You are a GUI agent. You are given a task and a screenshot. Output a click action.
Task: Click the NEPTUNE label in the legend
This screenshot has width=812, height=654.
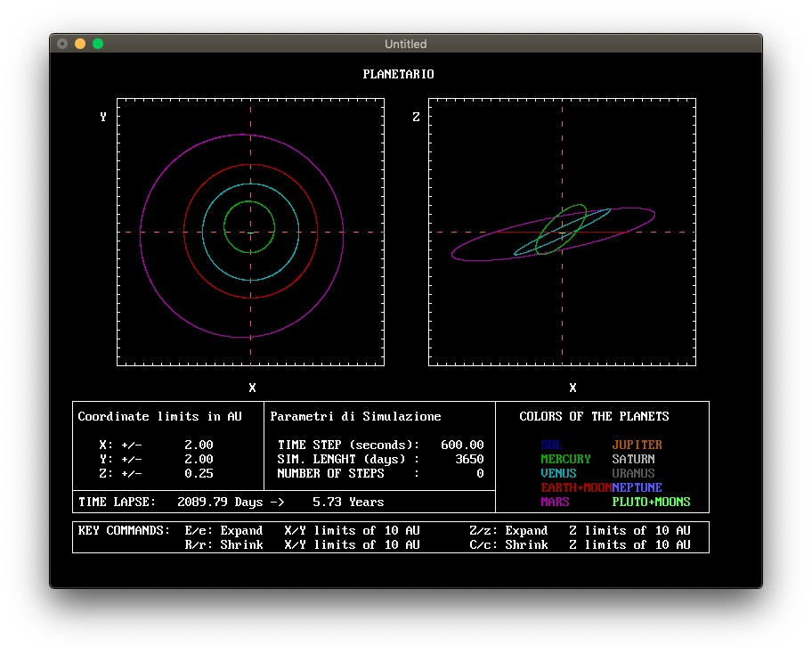coord(637,487)
